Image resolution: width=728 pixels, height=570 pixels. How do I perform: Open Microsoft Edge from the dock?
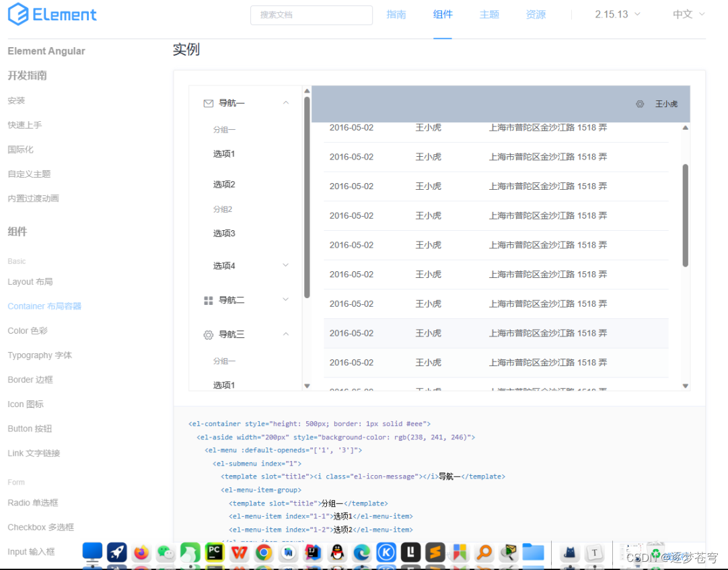(362, 553)
